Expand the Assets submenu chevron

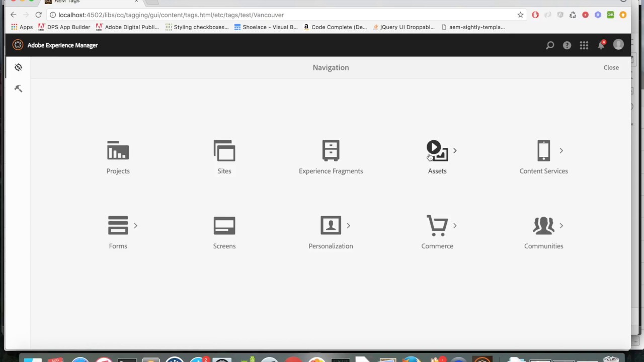pos(455,150)
